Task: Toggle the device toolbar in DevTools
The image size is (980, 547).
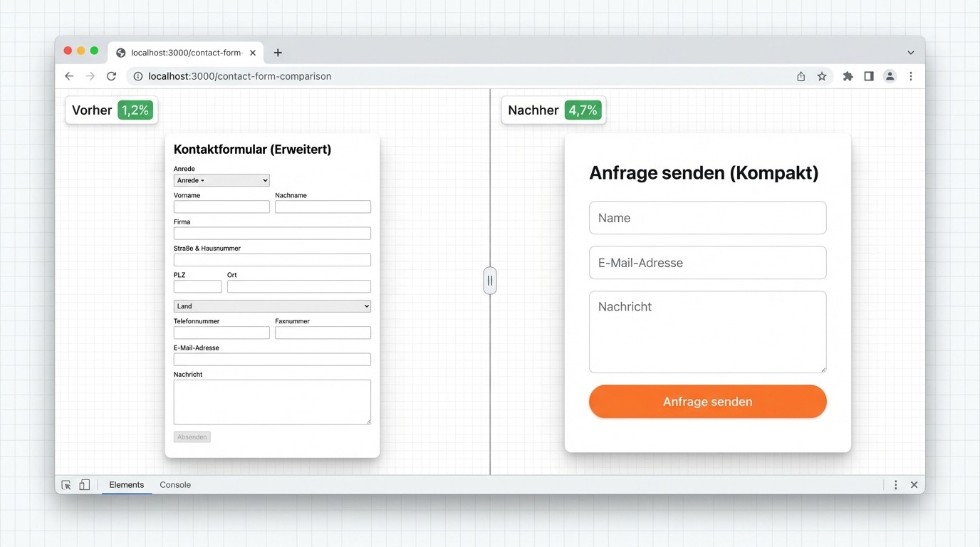Action: [84, 484]
